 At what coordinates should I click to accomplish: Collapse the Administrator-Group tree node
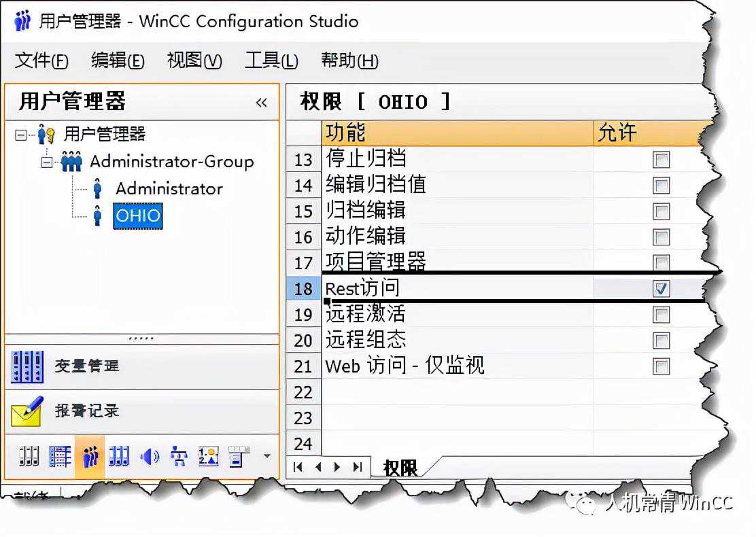coord(46,162)
